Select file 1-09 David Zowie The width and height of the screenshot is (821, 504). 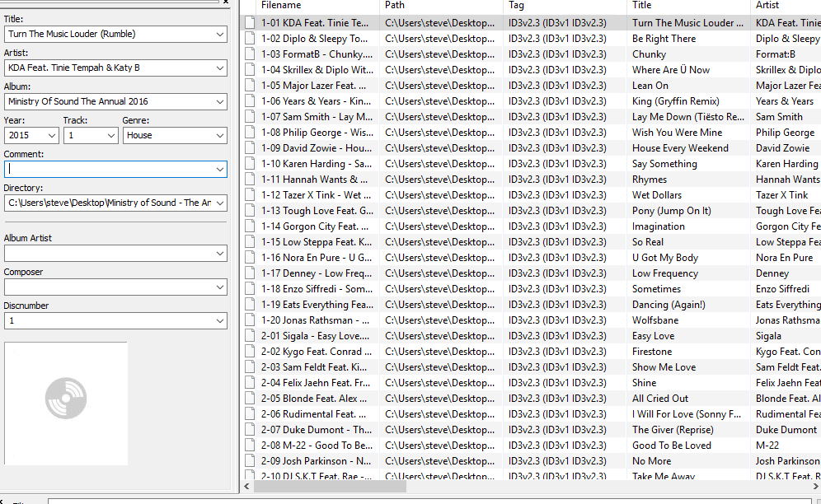point(317,148)
